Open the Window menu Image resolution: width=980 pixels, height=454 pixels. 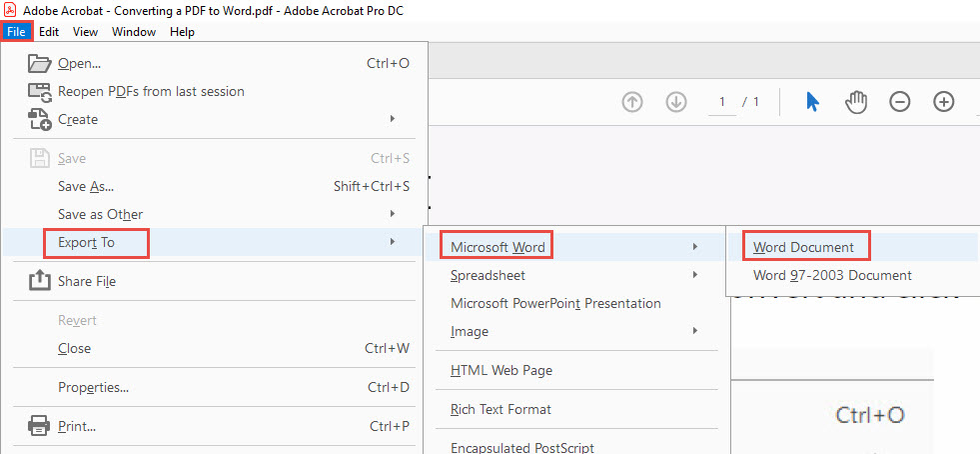[134, 32]
